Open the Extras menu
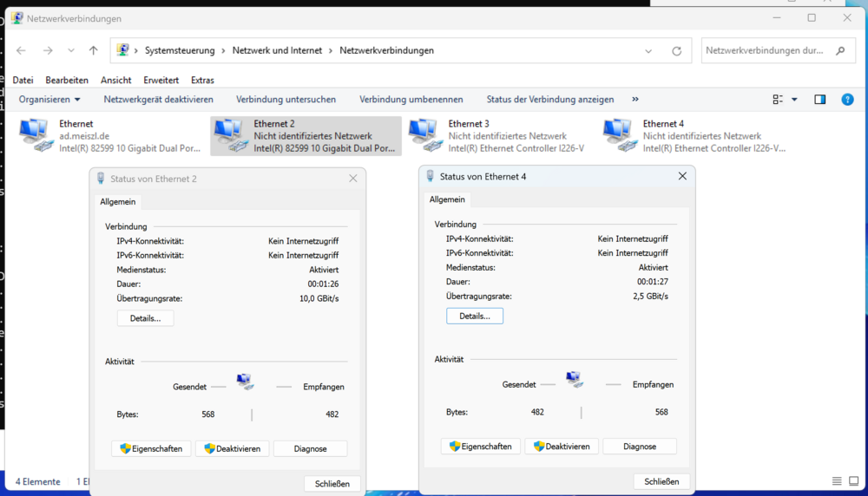This screenshot has height=496, width=868. [x=202, y=80]
